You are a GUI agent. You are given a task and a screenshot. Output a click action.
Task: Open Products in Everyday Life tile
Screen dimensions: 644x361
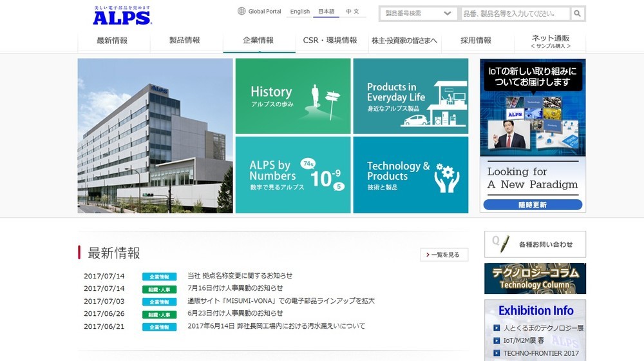(x=411, y=96)
